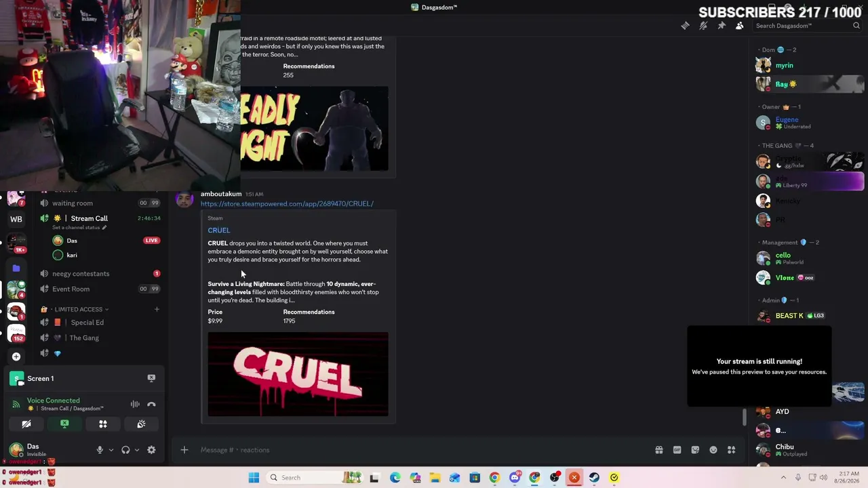This screenshot has width=868, height=488.
Task: Open amboutakum's profile from username
Action: click(221, 194)
